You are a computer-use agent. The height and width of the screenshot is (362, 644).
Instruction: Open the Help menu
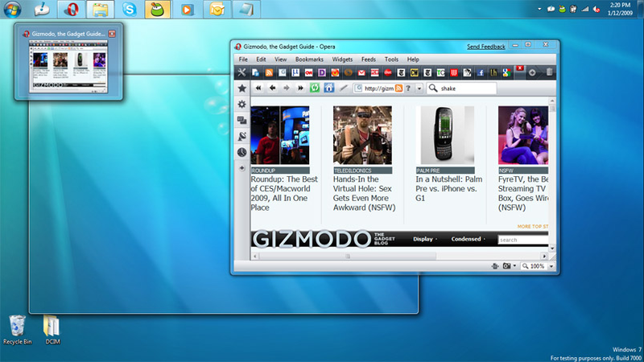[x=413, y=60]
